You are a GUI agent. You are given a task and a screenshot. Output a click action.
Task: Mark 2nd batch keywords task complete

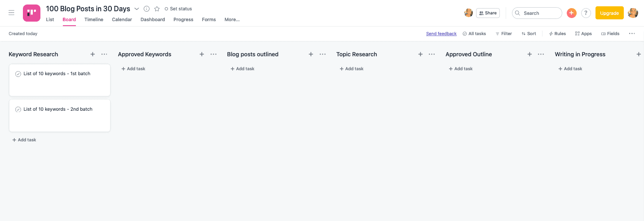18,109
